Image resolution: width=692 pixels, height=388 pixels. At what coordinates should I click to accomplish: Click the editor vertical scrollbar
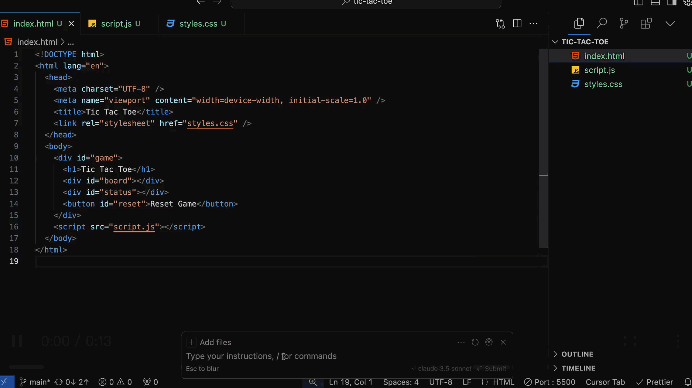[x=543, y=148]
